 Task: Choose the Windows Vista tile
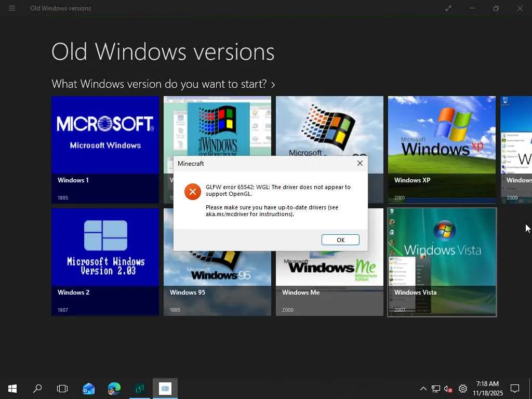(x=442, y=262)
